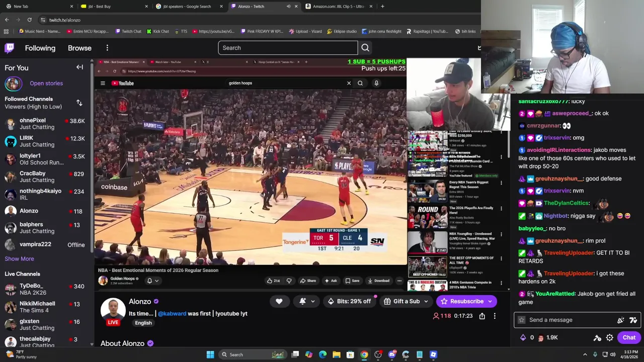Click Resubscribe button
644x362 pixels.
click(466, 301)
